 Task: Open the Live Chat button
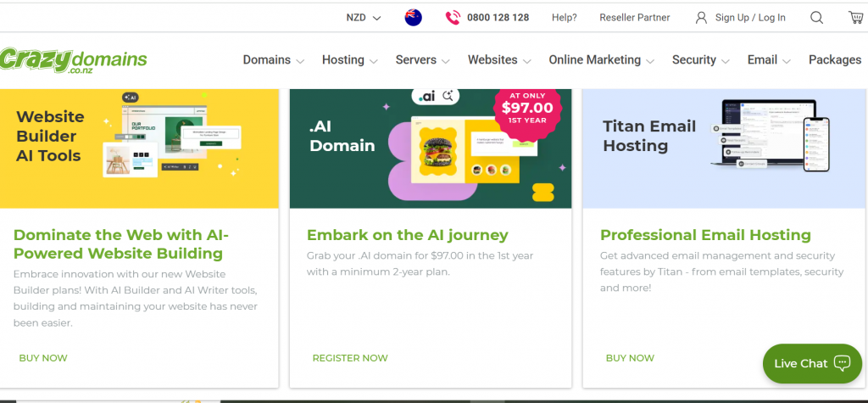point(812,364)
